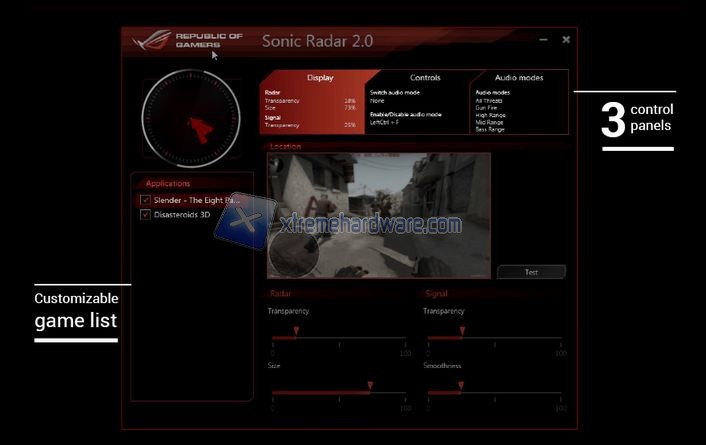
Task: Click the Sonic Radar 2.0 title text
Action: [316, 41]
